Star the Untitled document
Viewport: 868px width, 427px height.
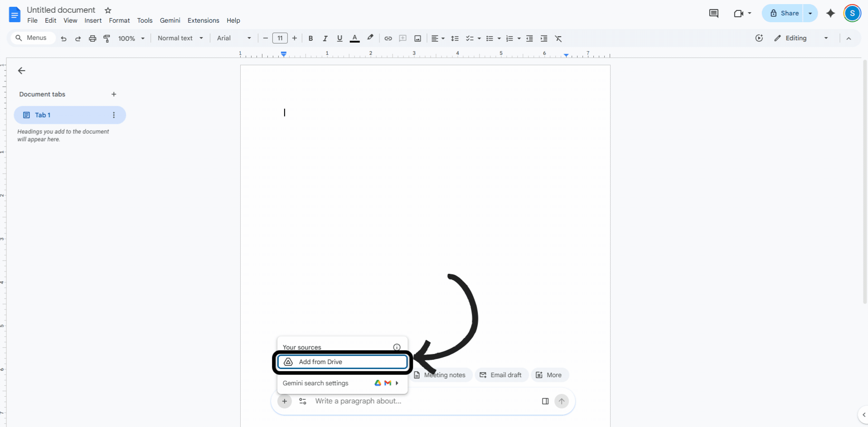108,10
